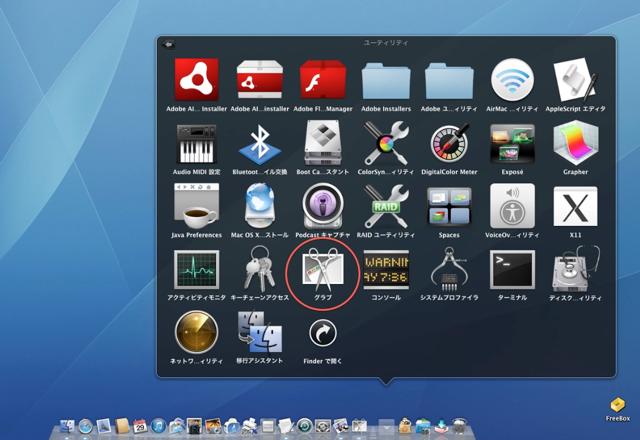Viewport: 640px width, 440px height.
Task: Select the FreeBox icon on the desktop
Action: click(617, 405)
